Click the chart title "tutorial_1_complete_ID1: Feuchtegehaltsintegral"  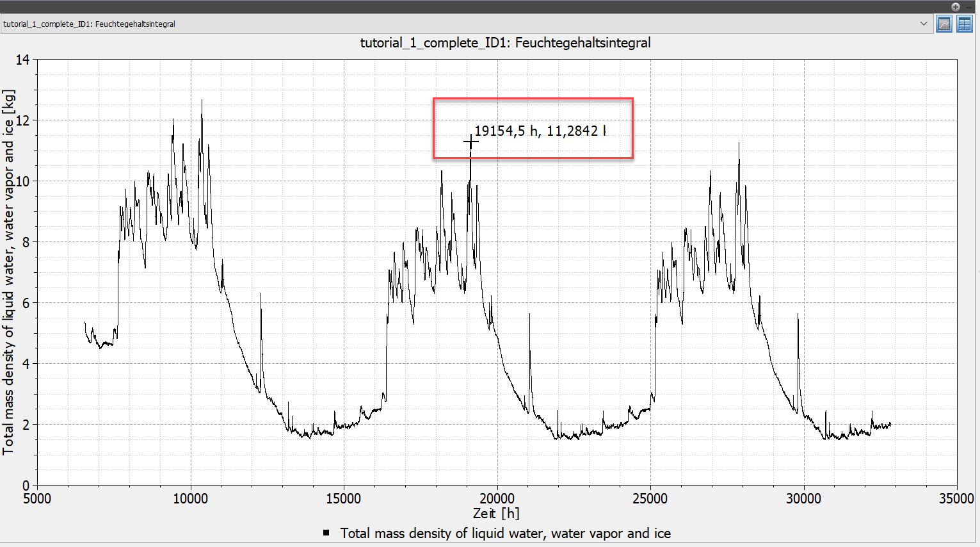(505, 43)
